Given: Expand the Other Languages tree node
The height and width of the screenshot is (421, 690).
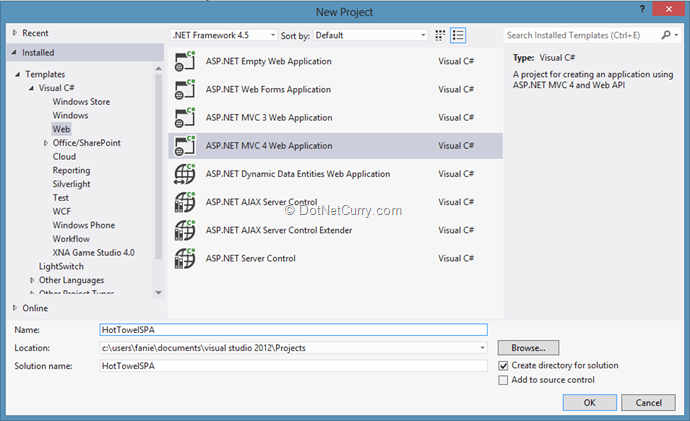Looking at the screenshot, I should pos(32,280).
